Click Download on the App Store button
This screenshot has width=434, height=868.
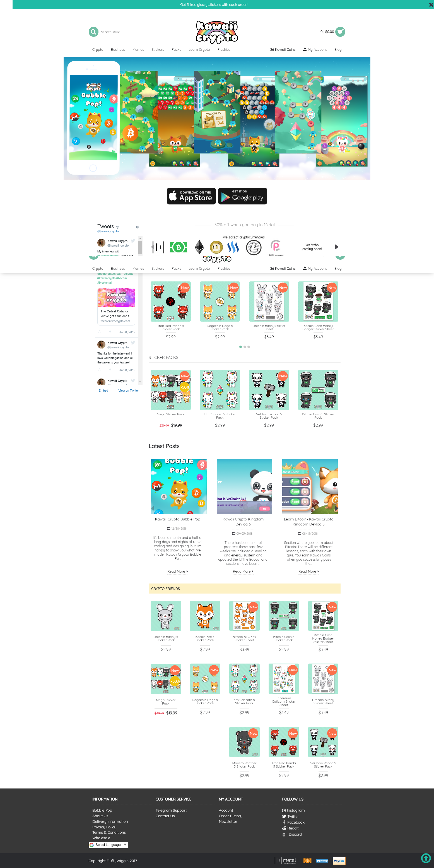(191, 196)
